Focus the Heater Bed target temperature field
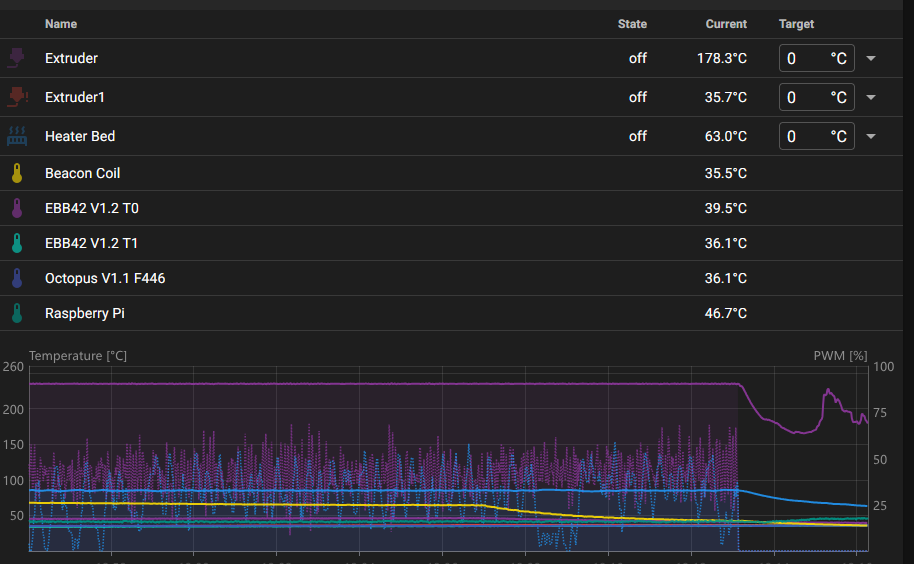Image resolution: width=914 pixels, height=564 pixels. coord(817,136)
